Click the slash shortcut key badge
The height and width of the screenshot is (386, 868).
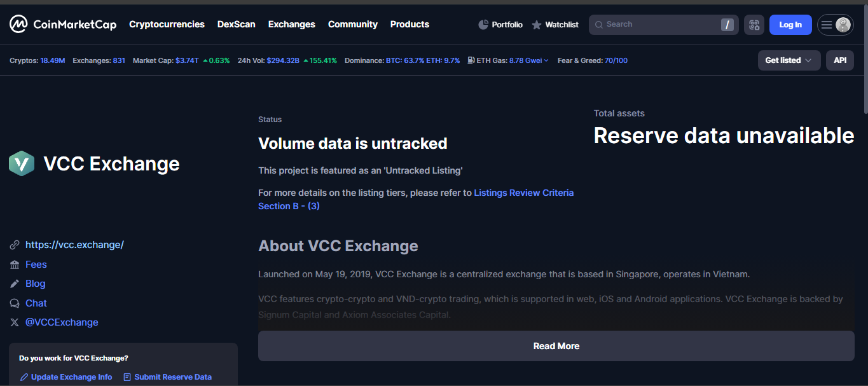click(x=727, y=25)
